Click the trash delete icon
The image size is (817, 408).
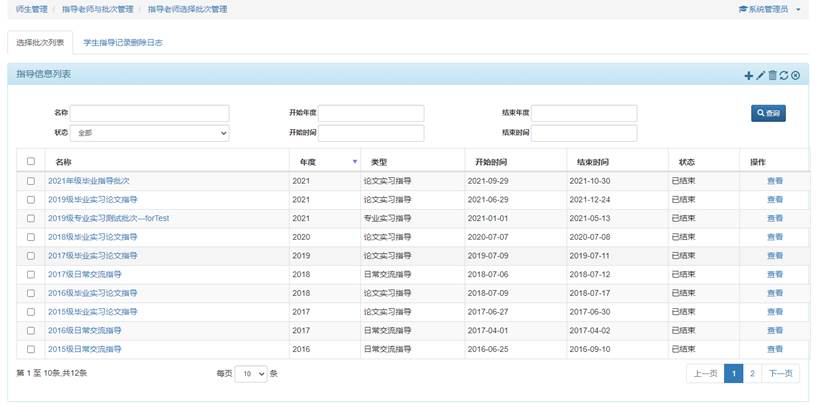click(772, 75)
